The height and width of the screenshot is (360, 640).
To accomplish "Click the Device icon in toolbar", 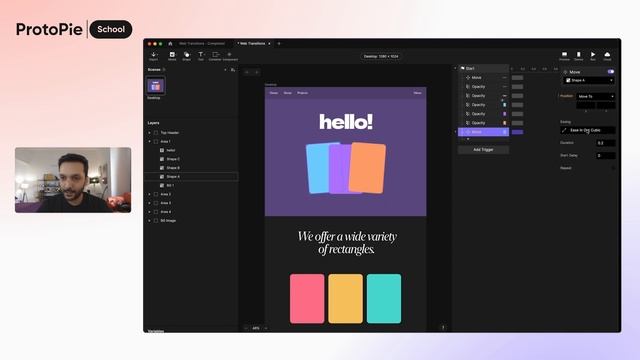I will 578,56.
